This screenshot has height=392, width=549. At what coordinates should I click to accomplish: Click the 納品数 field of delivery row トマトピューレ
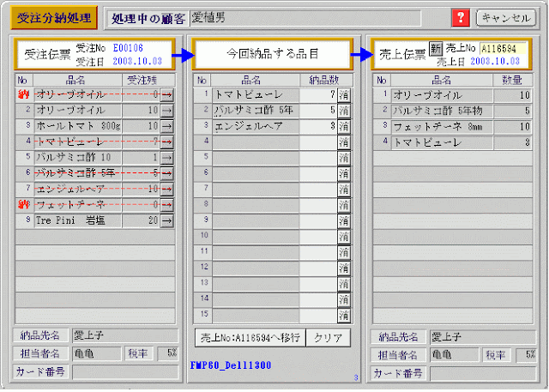318,95
